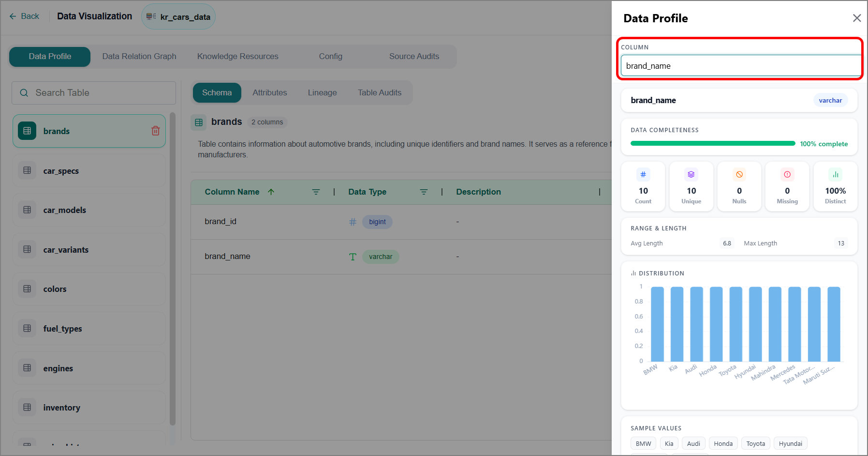Click the Toyota sample value chip
This screenshot has width=868, height=456.
[x=755, y=443]
